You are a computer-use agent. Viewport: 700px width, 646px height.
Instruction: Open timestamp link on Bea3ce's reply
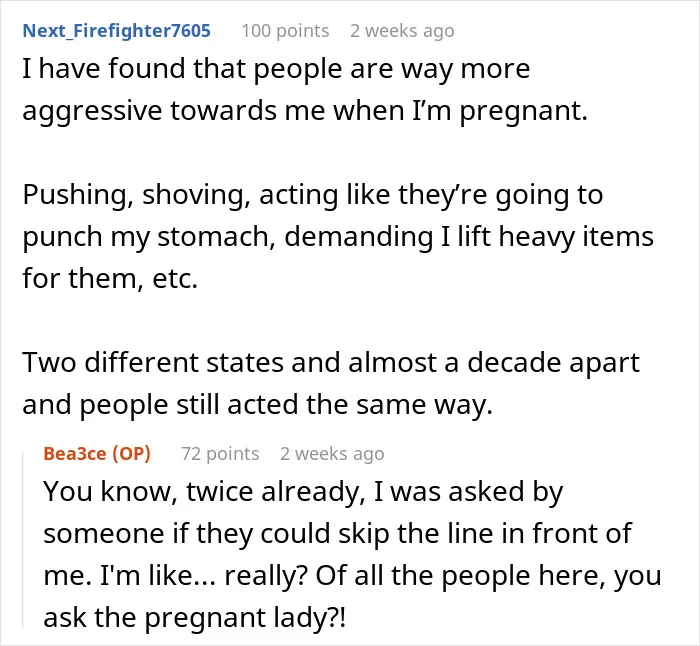(332, 454)
